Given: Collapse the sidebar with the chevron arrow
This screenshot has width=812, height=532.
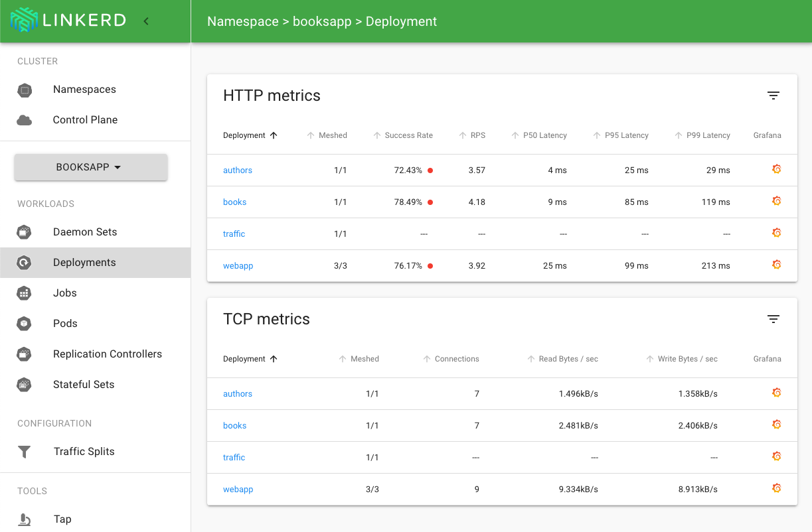Looking at the screenshot, I should pos(146,21).
